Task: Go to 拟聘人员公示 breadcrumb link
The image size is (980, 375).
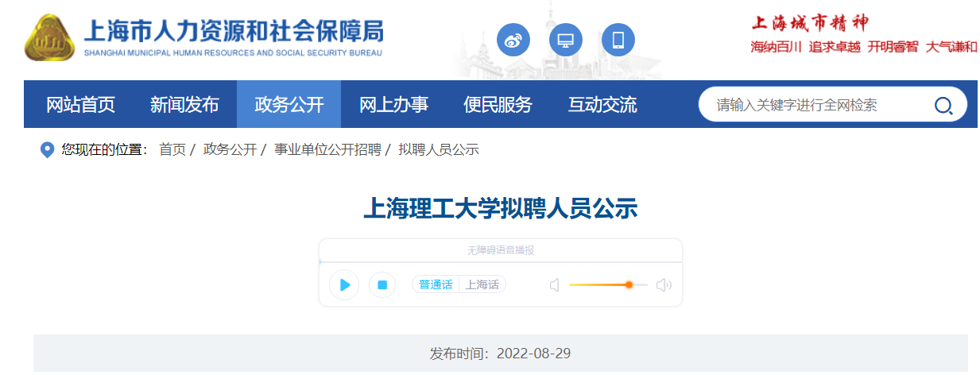Action: tap(439, 149)
